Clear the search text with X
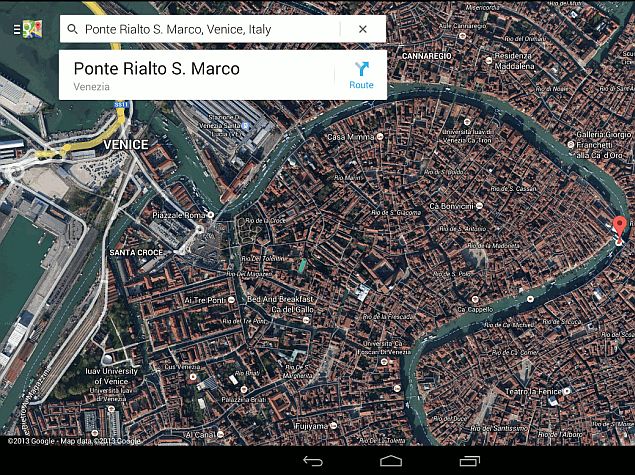 click(x=362, y=30)
